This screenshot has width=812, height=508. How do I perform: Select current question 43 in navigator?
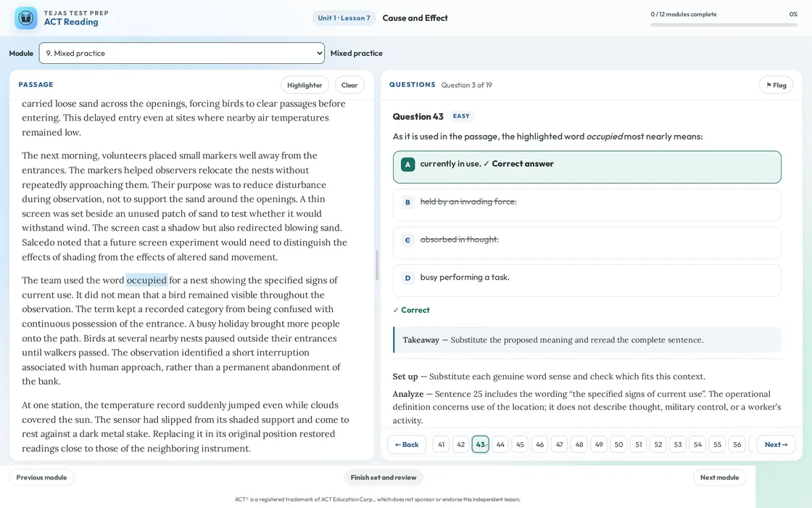(481, 445)
